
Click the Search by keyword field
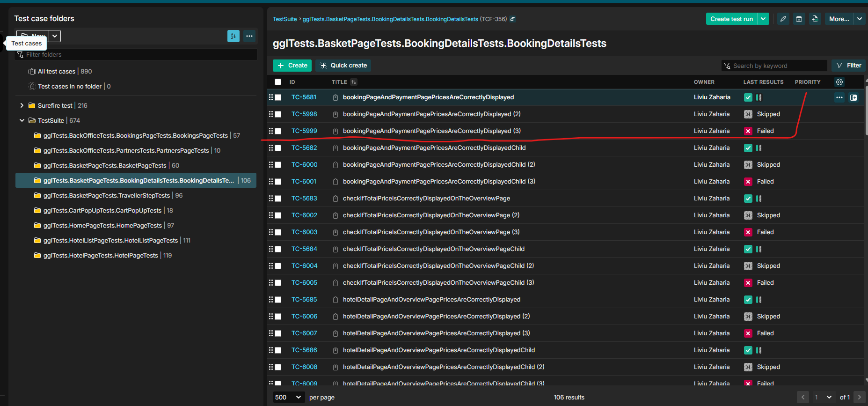tap(774, 66)
